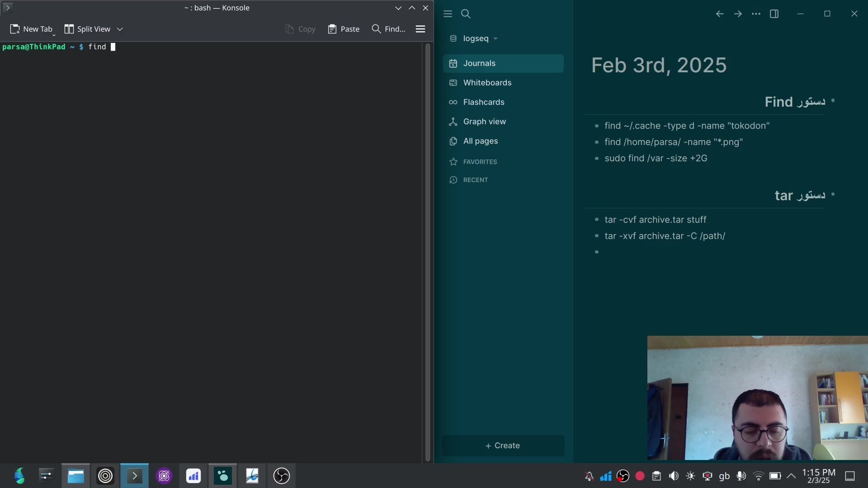Open the Logseq three-dots more menu
This screenshot has height=488, width=868.
(x=756, y=14)
